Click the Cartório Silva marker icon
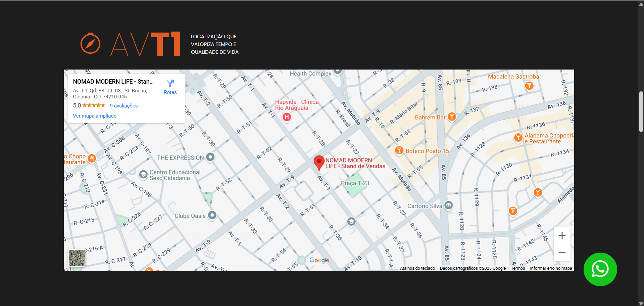 click(x=448, y=205)
